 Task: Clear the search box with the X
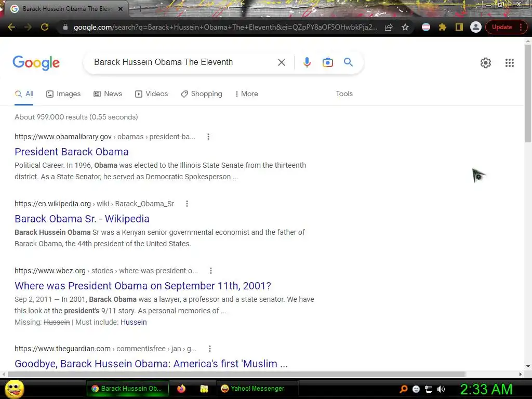click(281, 62)
